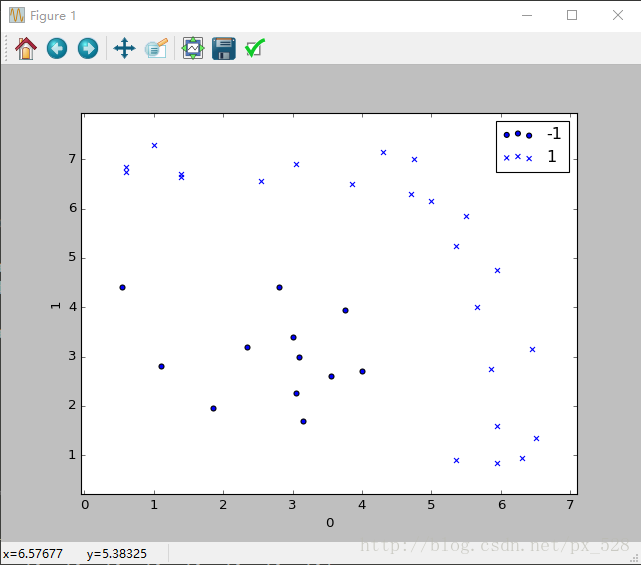The width and height of the screenshot is (641, 565).
Task: Open Configure subplots tool
Action: (x=193, y=48)
